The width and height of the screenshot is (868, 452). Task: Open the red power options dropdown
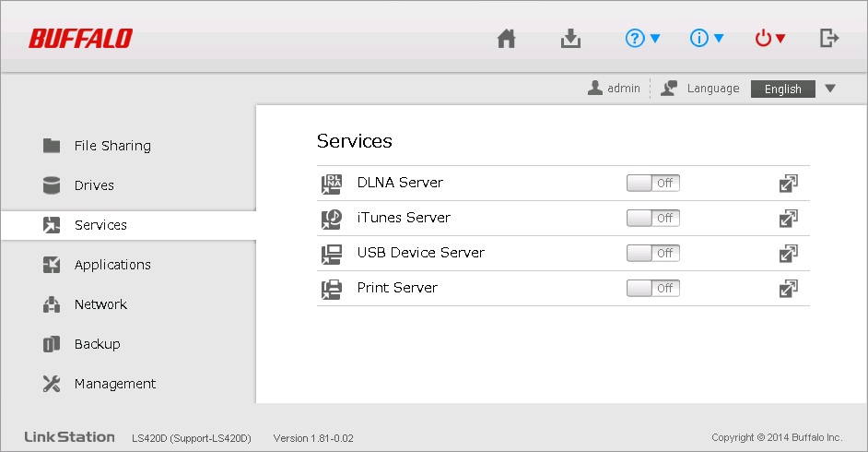770,39
